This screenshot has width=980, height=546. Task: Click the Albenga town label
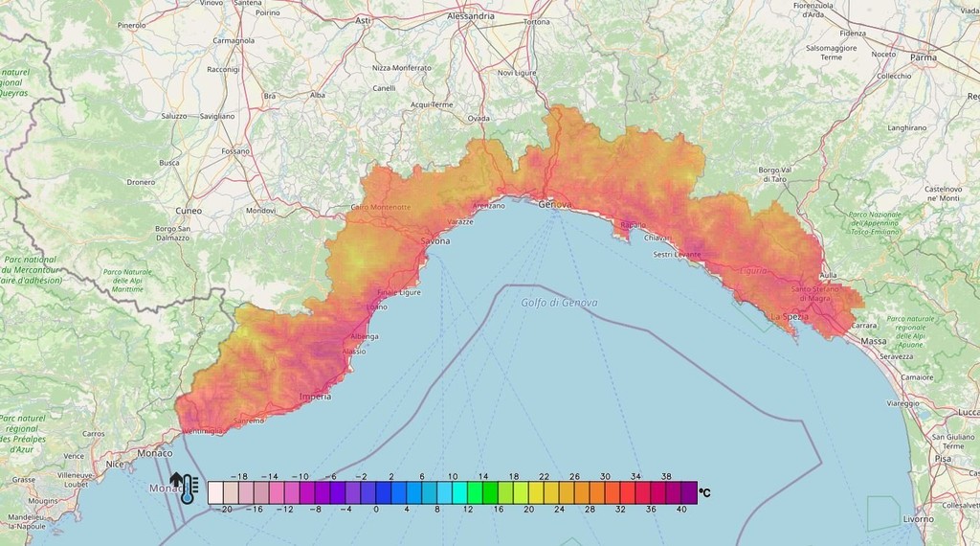tap(365, 336)
